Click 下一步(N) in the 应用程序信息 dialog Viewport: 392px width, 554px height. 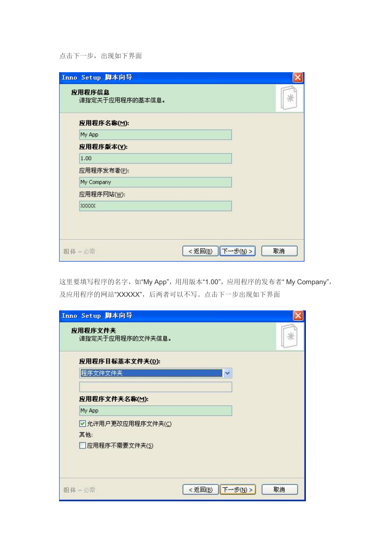coord(238,251)
